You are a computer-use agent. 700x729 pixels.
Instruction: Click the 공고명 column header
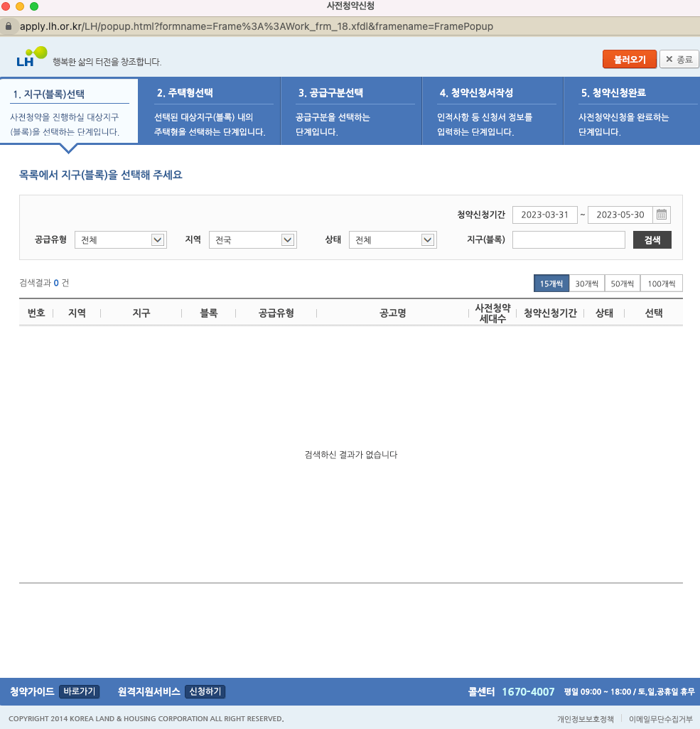(x=392, y=313)
